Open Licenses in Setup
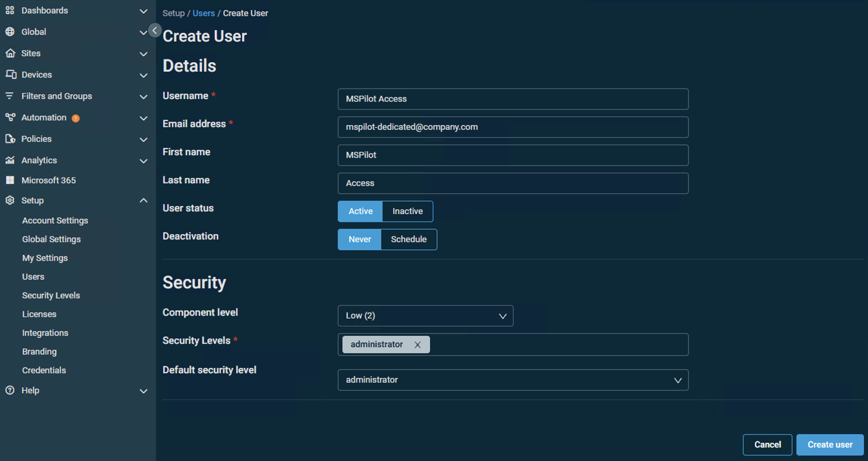The width and height of the screenshot is (868, 461). tap(39, 314)
